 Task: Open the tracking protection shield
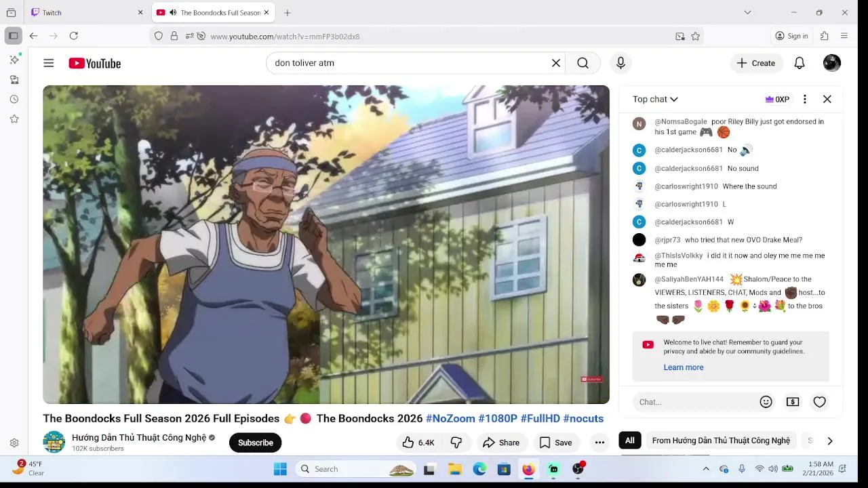(159, 37)
